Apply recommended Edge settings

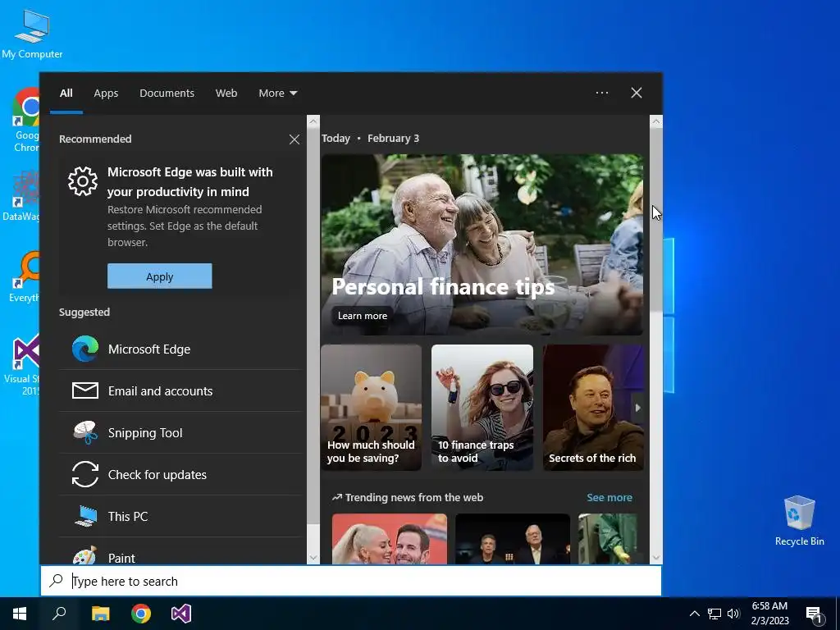click(x=160, y=276)
